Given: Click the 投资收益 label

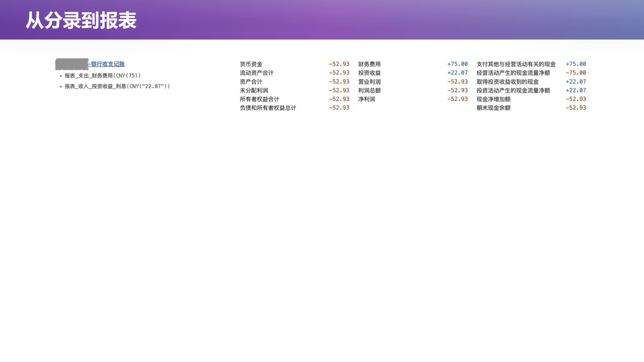Looking at the screenshot, I should pyautogui.click(x=369, y=73).
